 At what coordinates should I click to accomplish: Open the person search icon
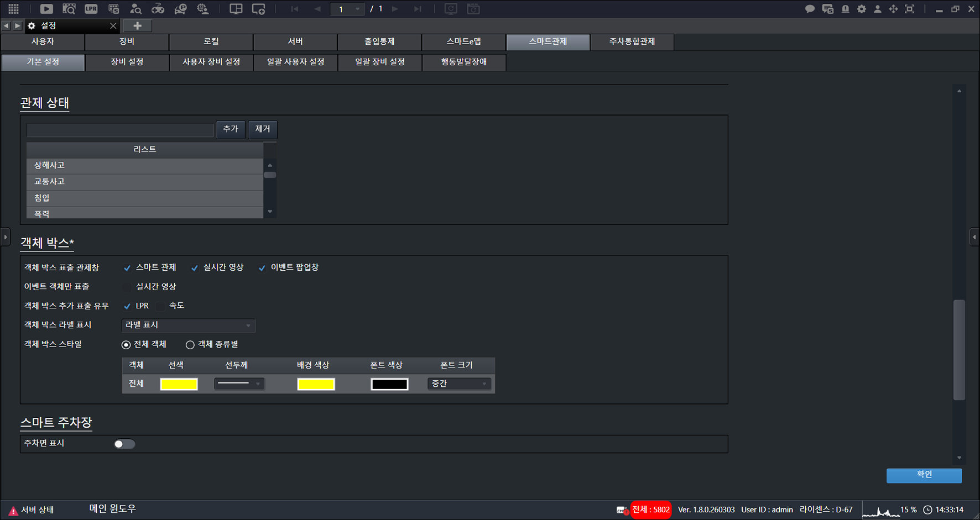[x=135, y=9]
